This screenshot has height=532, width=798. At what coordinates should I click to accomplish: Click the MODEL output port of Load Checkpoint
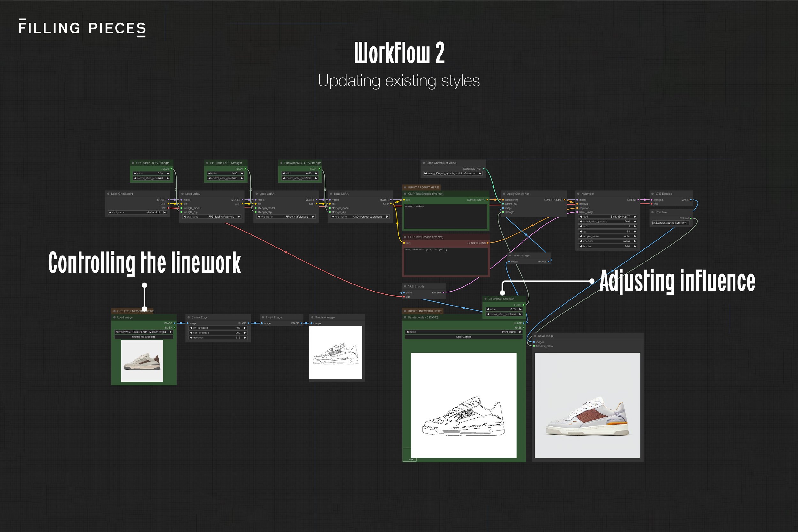click(x=168, y=200)
